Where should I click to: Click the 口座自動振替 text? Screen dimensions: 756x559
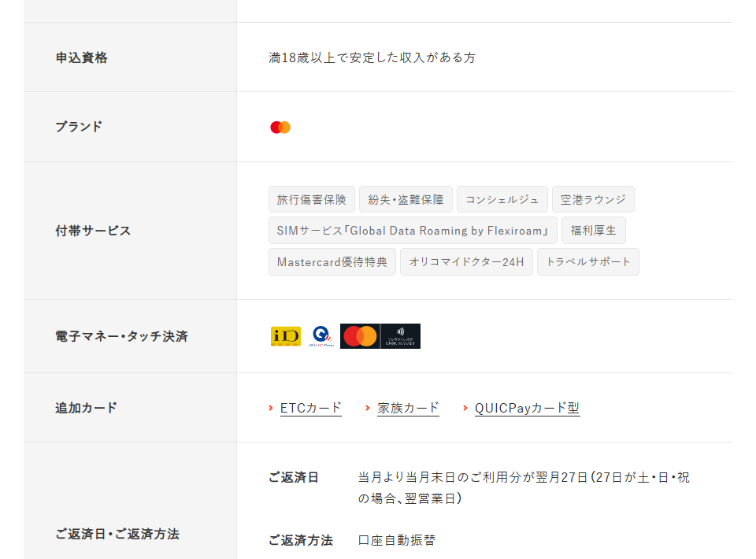[397, 540]
